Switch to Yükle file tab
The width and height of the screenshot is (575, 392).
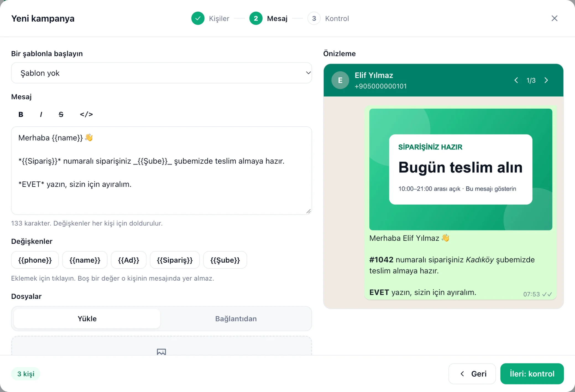[x=87, y=318]
